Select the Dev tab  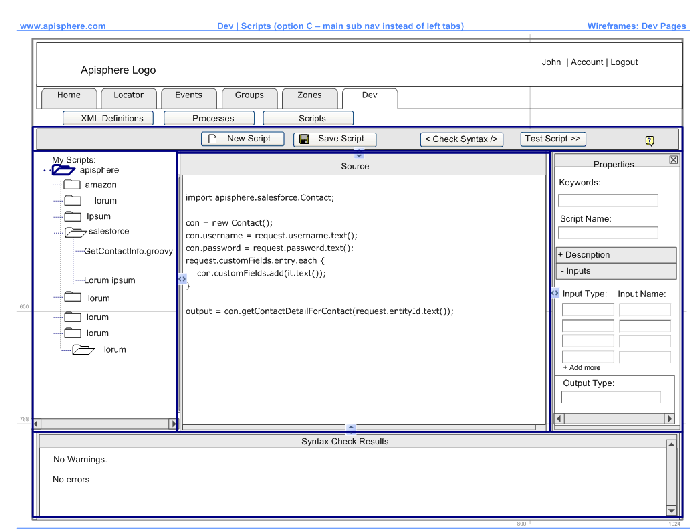[370, 97]
